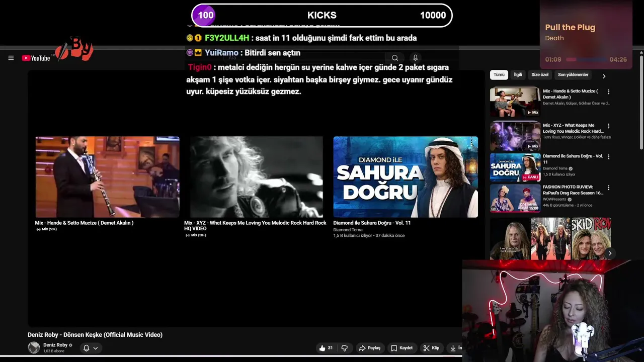Open options menu for Diamond ile Sahura Doğru sidebar item
The width and height of the screenshot is (644, 362).
[x=608, y=157]
